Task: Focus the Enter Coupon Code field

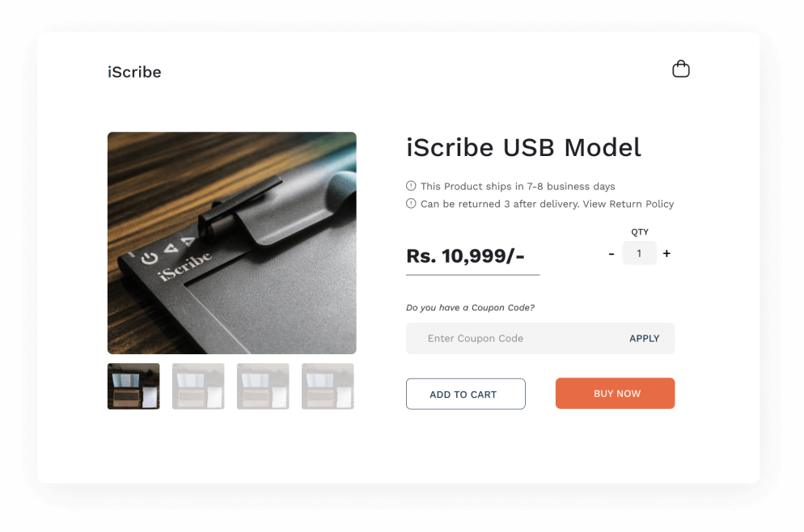Action: pos(513,338)
